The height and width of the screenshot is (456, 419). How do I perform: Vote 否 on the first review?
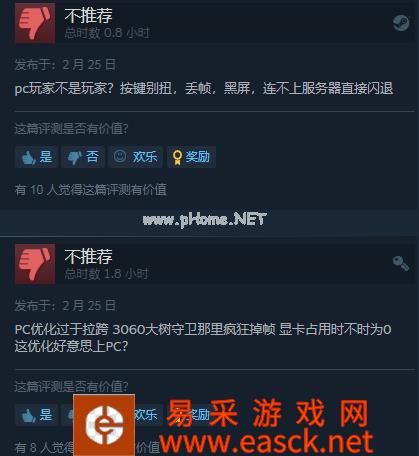pyautogui.click(x=83, y=157)
